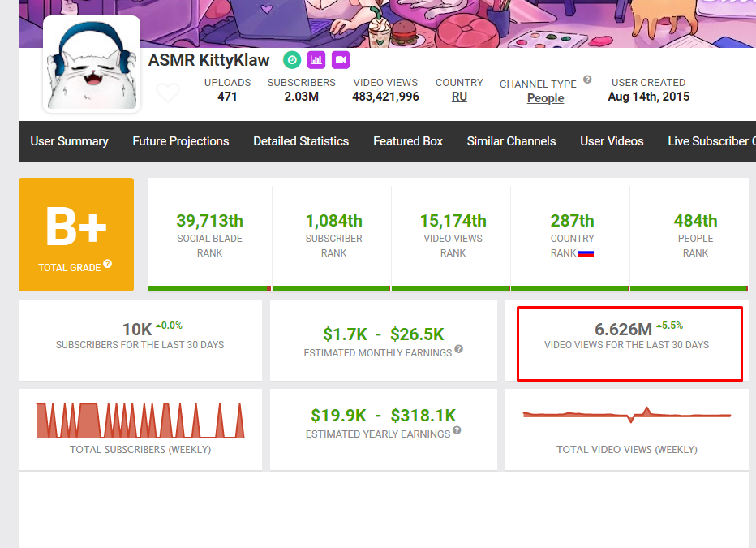756x548 pixels.
Task: Click the 483,421,996 video views count
Action: tap(386, 97)
